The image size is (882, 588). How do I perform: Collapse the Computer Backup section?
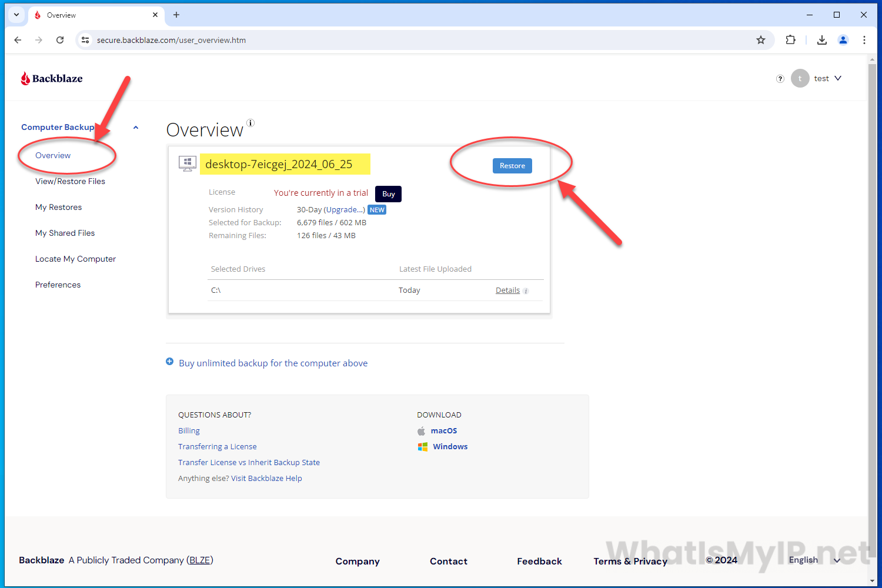pos(136,127)
